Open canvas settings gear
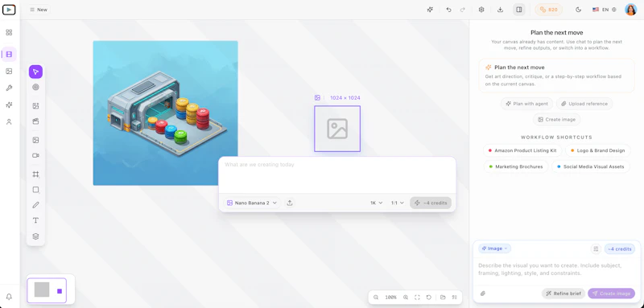The width and height of the screenshot is (644, 308). pyautogui.click(x=481, y=10)
